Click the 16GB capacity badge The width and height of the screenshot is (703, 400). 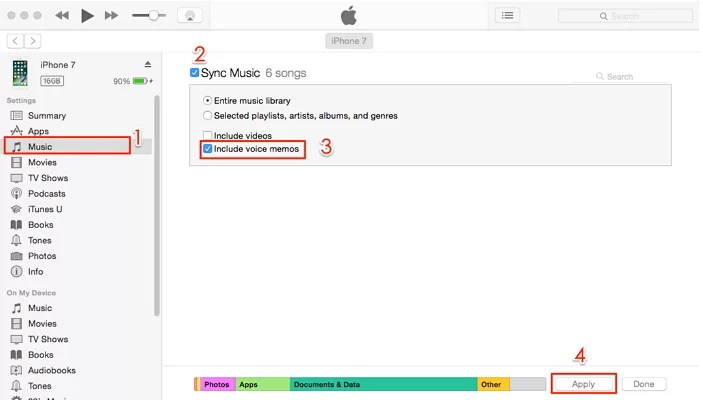pyautogui.click(x=52, y=81)
